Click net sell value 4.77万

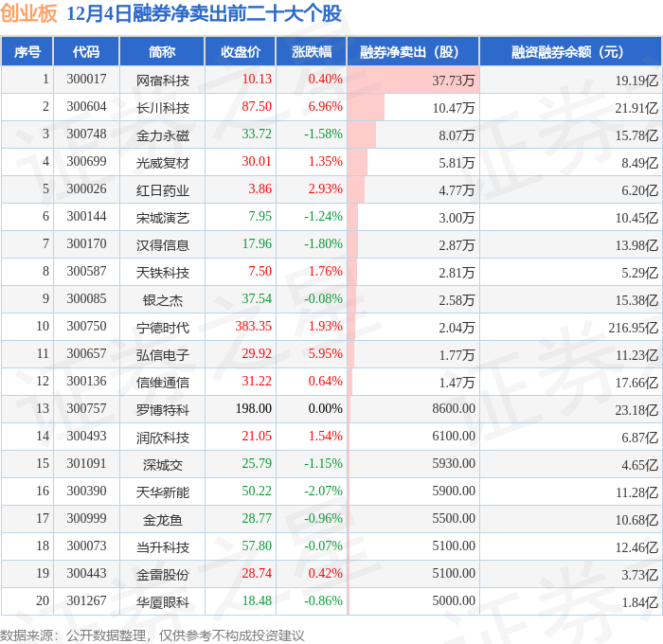pos(457,190)
